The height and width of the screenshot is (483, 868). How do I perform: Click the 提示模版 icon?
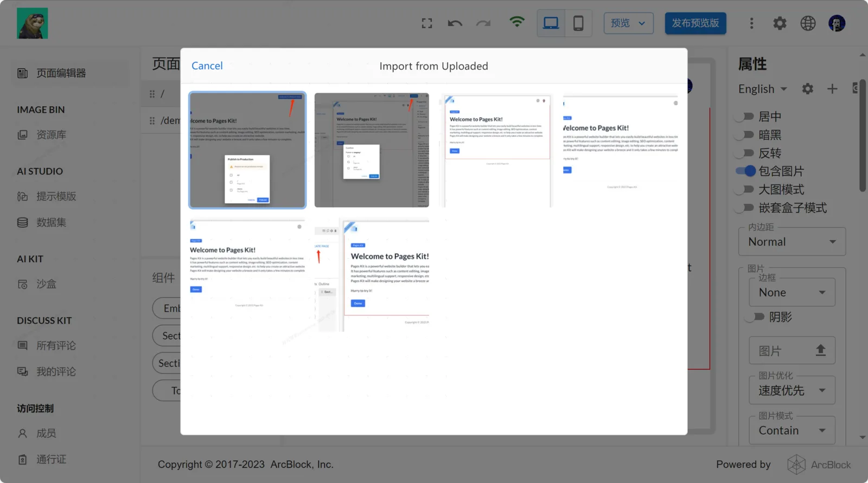click(23, 196)
